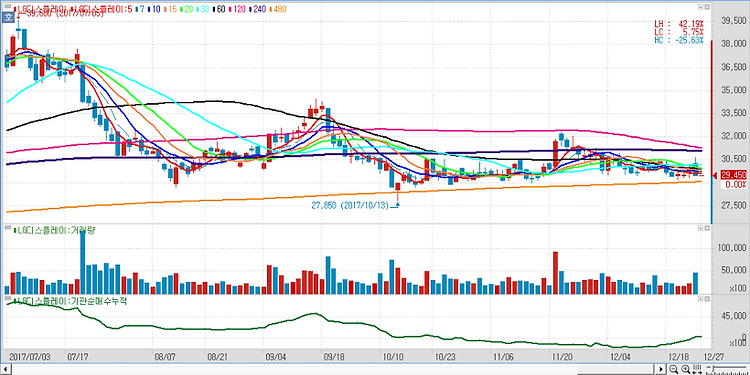Click the low marker 27,850 (2017/10/13)
The width and height of the screenshot is (750, 375).
[356, 206]
